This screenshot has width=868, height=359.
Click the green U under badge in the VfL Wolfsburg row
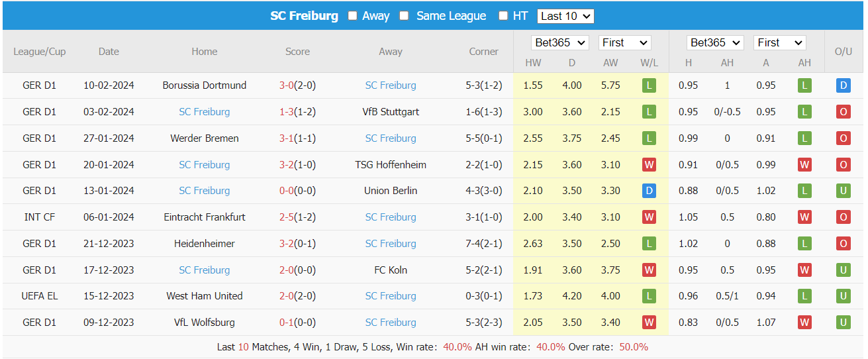click(x=843, y=323)
